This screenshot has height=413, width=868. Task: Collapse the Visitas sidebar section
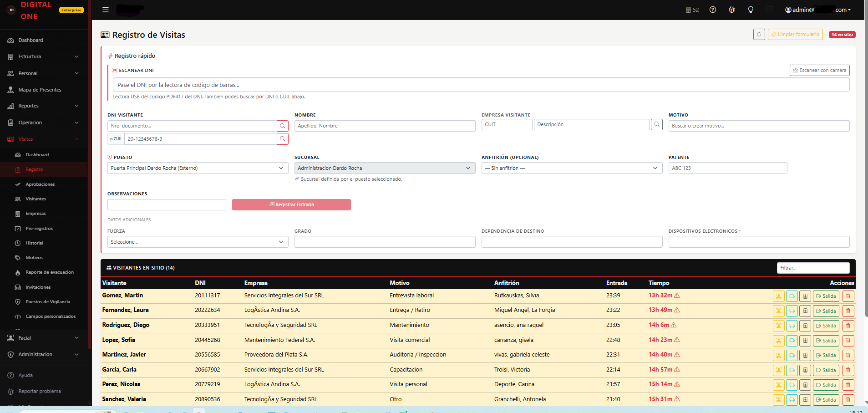[44, 139]
